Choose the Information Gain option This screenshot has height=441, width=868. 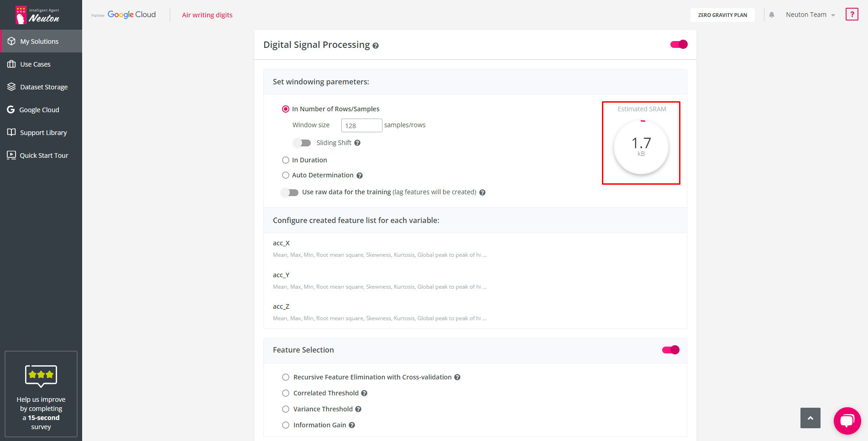[286, 425]
